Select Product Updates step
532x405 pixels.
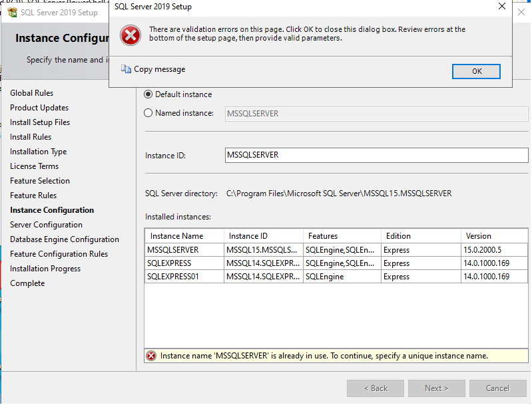(x=39, y=108)
